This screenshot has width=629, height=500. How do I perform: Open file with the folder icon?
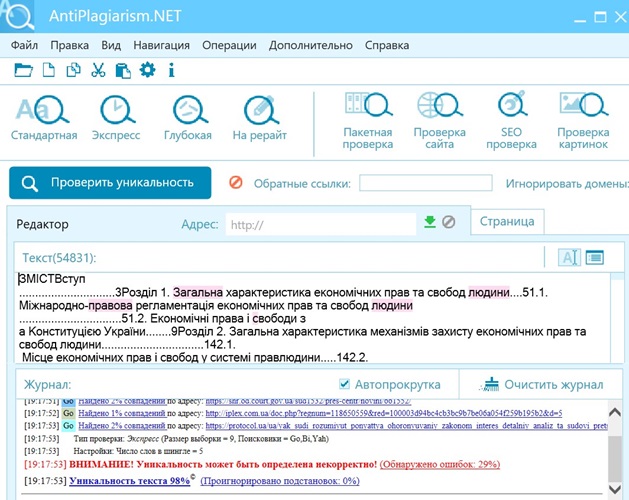tap(23, 70)
